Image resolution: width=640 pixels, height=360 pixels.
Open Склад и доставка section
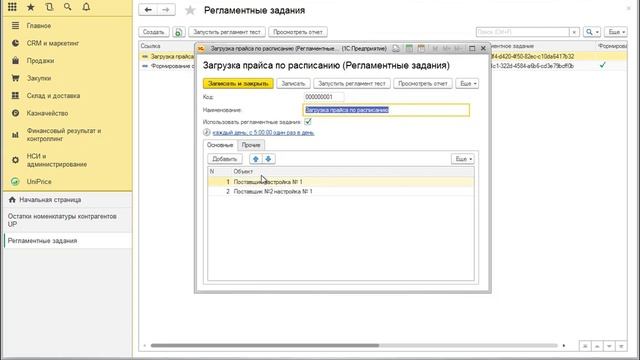click(53, 96)
